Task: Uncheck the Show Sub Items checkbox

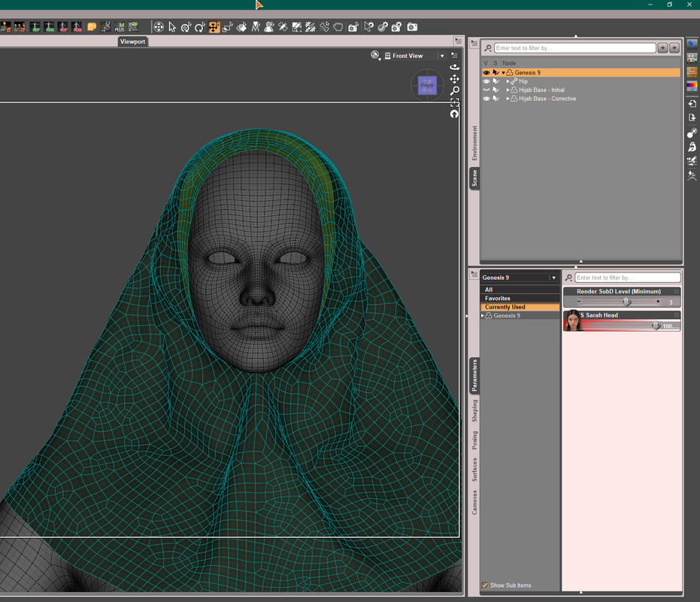Action: [485, 585]
